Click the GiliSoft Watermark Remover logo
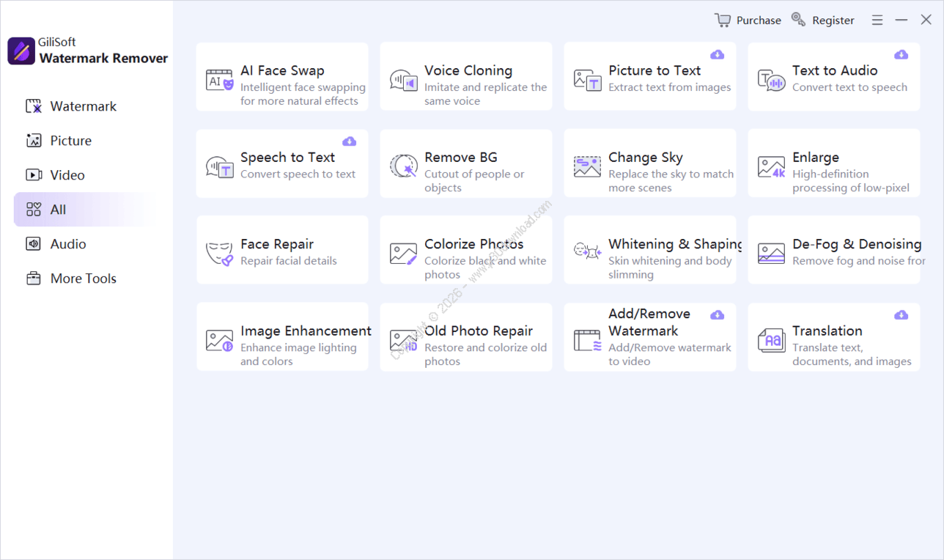Image resolution: width=944 pixels, height=560 pixels. [x=21, y=51]
